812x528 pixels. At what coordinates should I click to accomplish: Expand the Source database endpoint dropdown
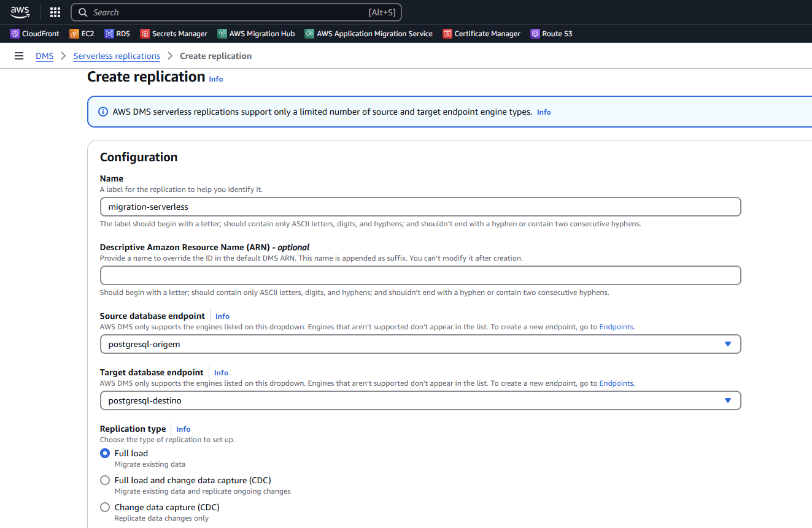[x=420, y=344]
